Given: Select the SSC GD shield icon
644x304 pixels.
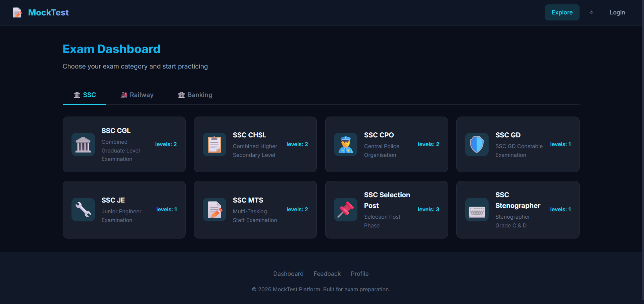Looking at the screenshot, I should pyautogui.click(x=477, y=144).
